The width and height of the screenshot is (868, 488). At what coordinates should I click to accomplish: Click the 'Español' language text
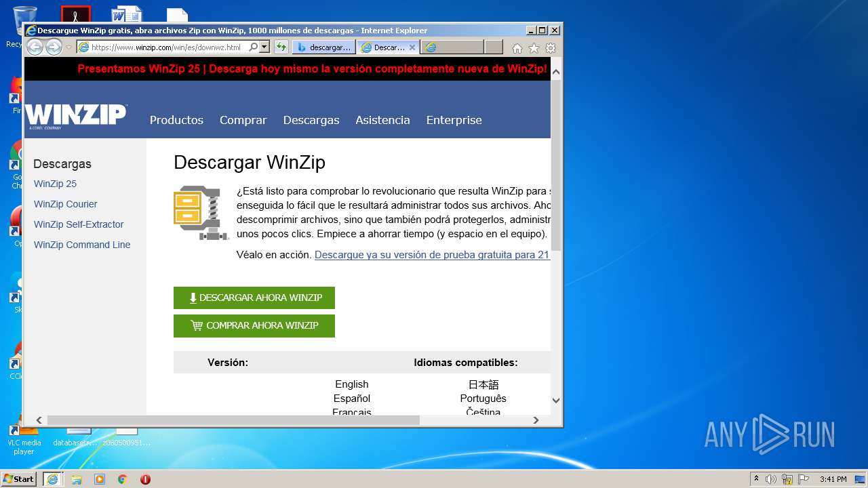point(352,399)
